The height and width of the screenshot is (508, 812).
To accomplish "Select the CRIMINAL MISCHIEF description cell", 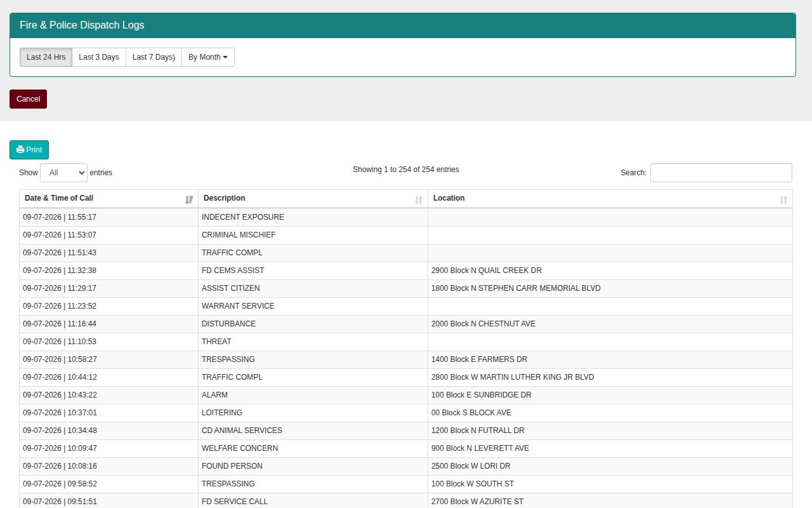I will 313,235.
